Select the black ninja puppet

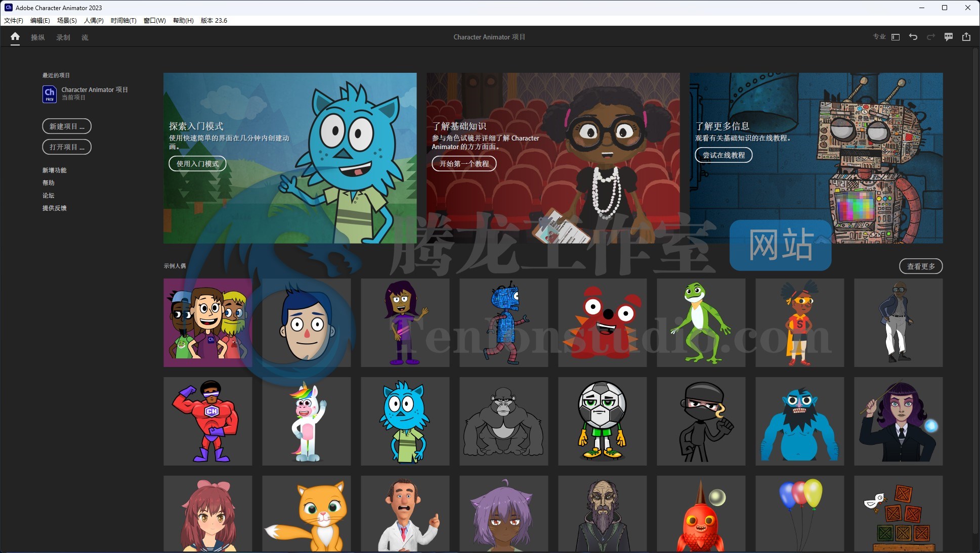tap(701, 421)
